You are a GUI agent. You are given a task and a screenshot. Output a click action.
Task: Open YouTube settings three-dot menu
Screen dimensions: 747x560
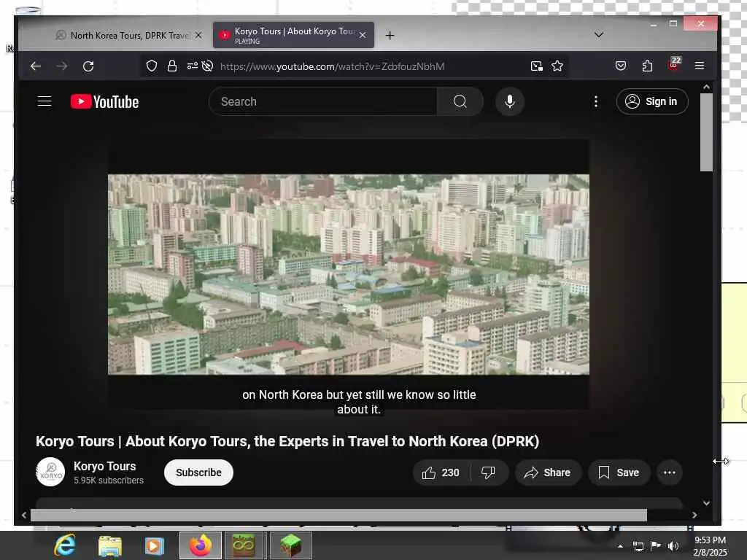point(596,101)
